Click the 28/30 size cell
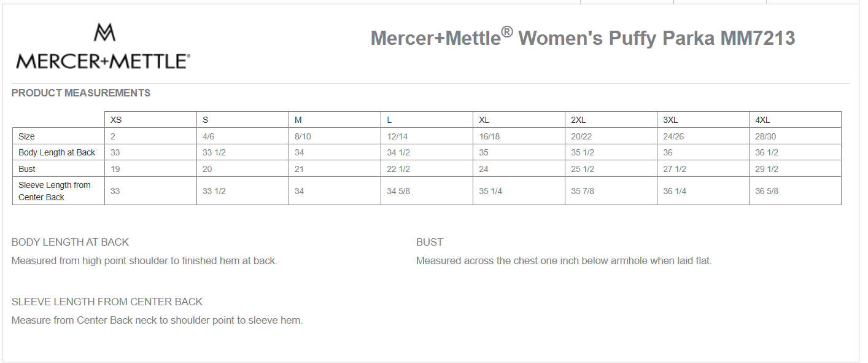868x363 pixels. 765,136
